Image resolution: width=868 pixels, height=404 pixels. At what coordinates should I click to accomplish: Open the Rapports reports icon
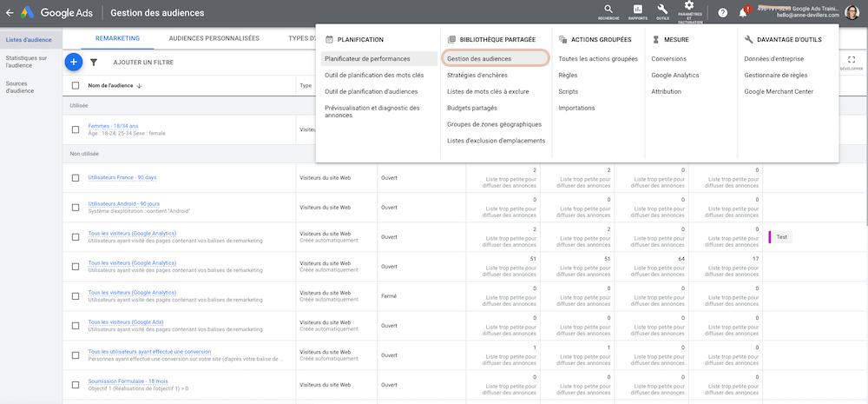point(637,11)
